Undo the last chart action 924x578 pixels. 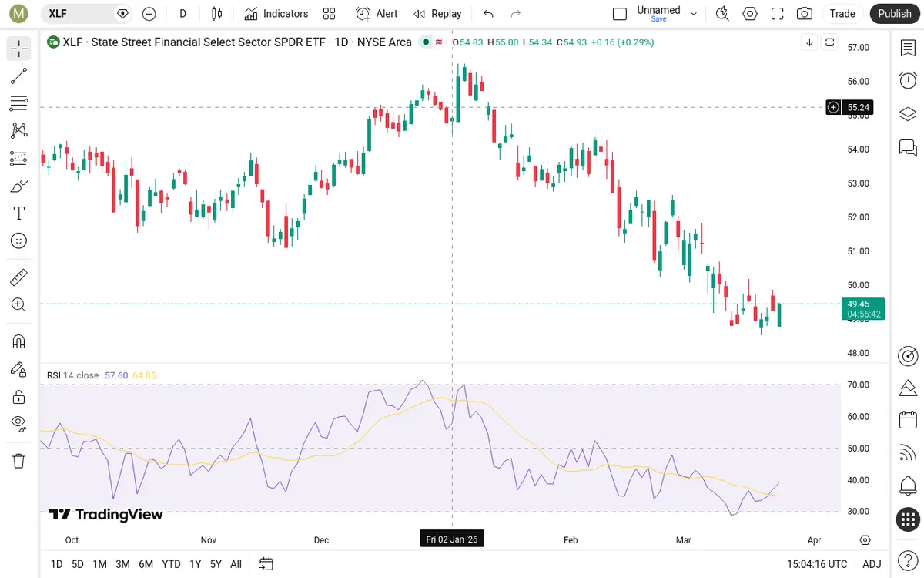pos(488,14)
